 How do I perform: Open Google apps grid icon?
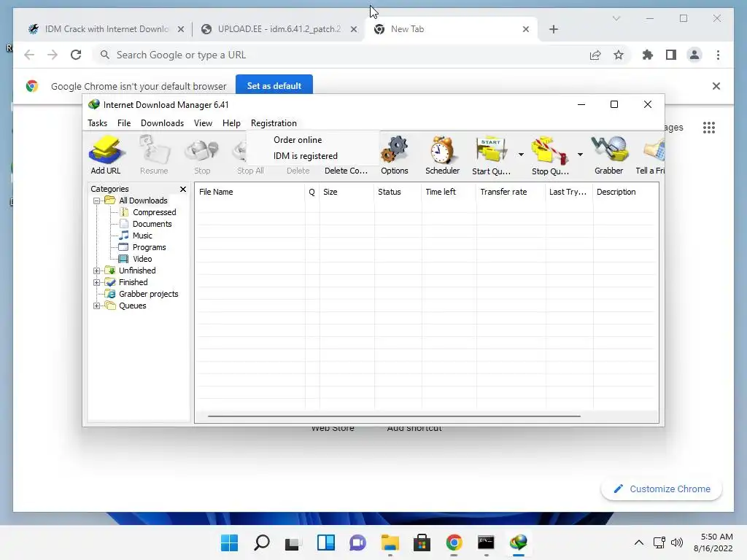(709, 128)
